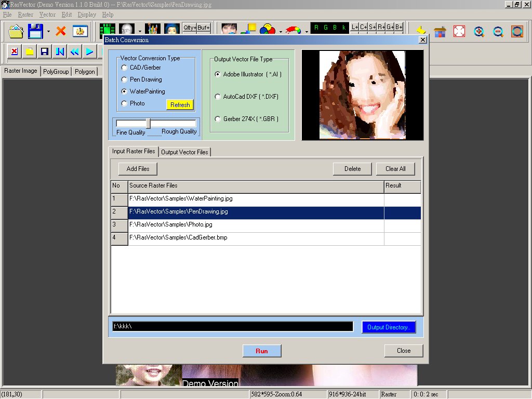This screenshot has height=399, width=532.
Task: Click the Fine/Rough Quality slider handle
Action: click(148, 123)
